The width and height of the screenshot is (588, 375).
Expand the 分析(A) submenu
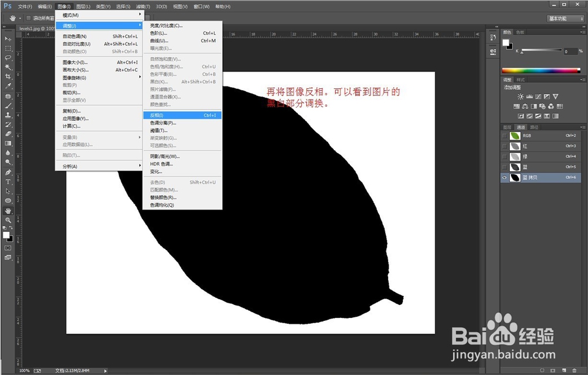pos(99,166)
